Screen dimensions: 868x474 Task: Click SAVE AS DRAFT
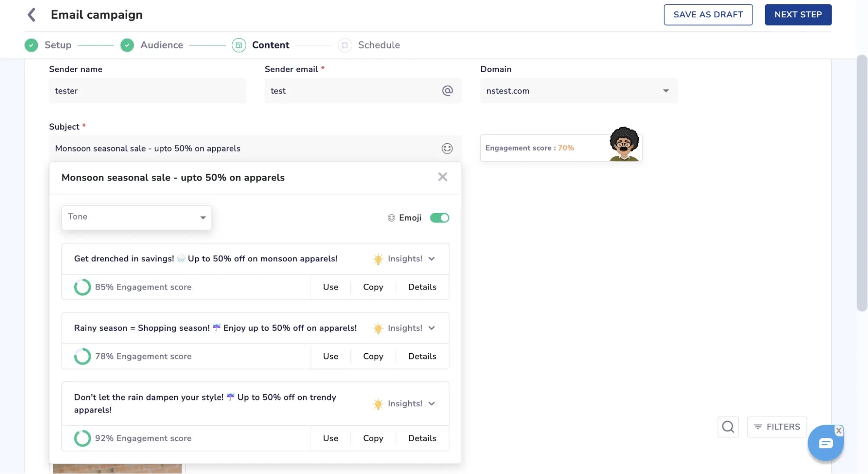coord(708,14)
